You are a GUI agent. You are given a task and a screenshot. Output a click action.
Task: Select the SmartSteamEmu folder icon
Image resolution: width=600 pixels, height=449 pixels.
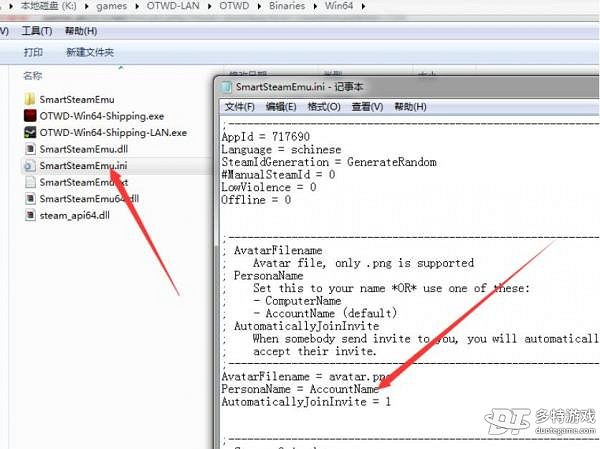point(30,98)
